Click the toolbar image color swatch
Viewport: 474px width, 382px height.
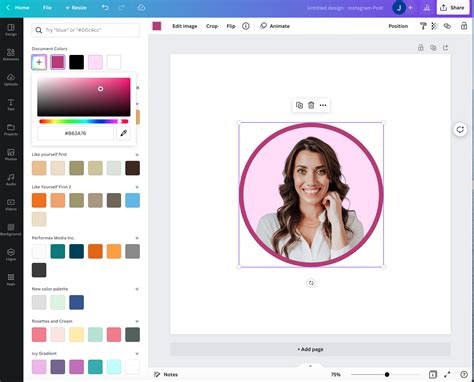(157, 26)
